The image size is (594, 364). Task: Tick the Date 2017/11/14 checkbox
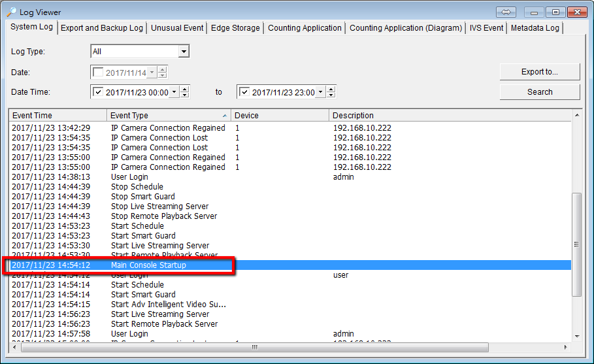(x=99, y=73)
